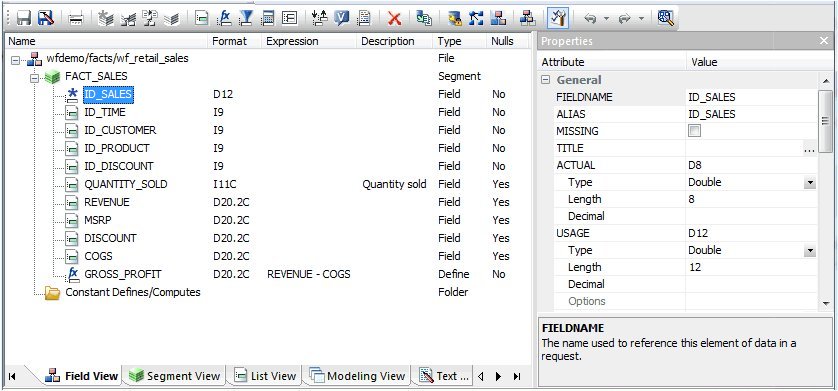The height and width of the screenshot is (391, 838).
Task: Collapse the General properties section
Action: pos(546,80)
